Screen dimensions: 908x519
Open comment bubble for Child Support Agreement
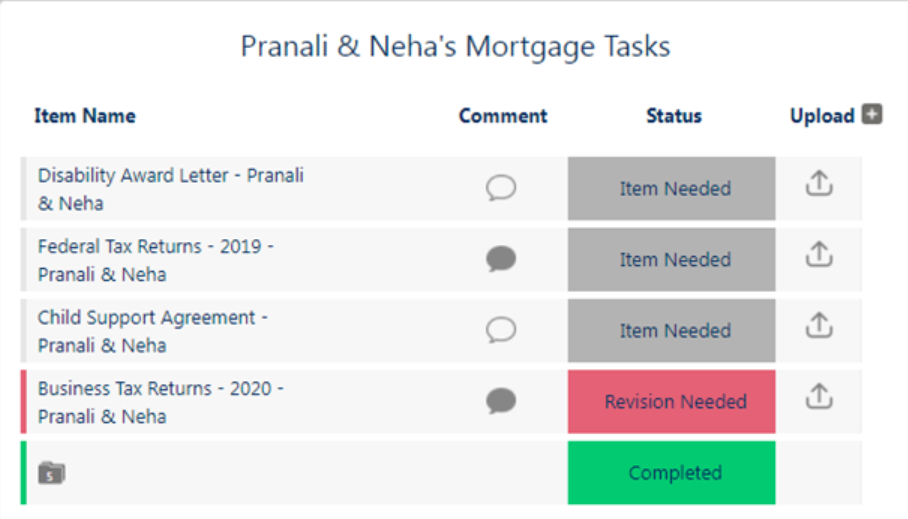pyautogui.click(x=501, y=330)
